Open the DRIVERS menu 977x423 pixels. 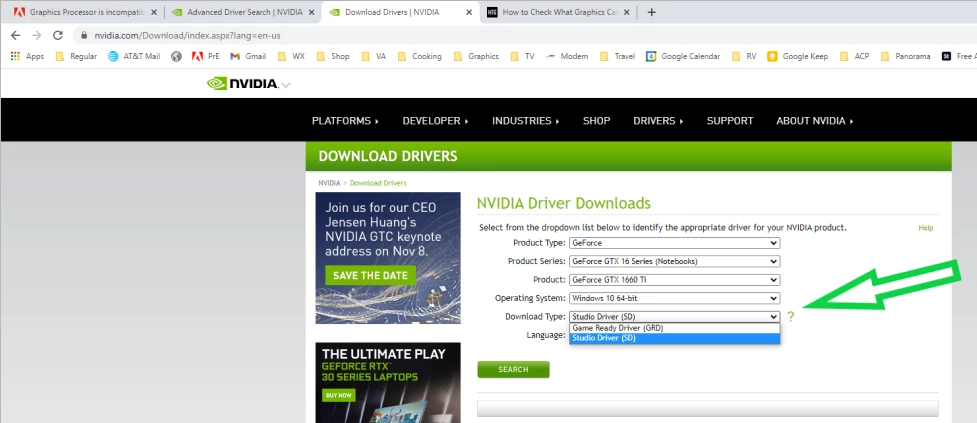[658, 121]
